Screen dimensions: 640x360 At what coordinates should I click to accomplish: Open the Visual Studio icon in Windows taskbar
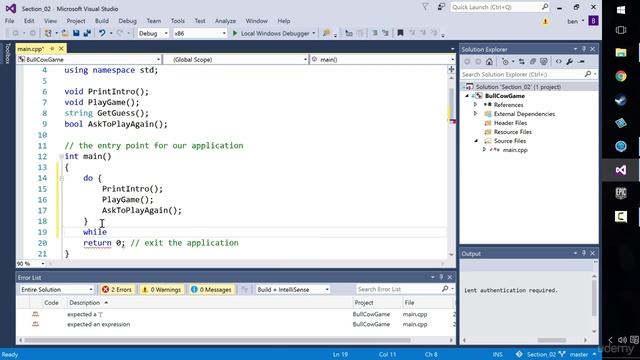621,170
